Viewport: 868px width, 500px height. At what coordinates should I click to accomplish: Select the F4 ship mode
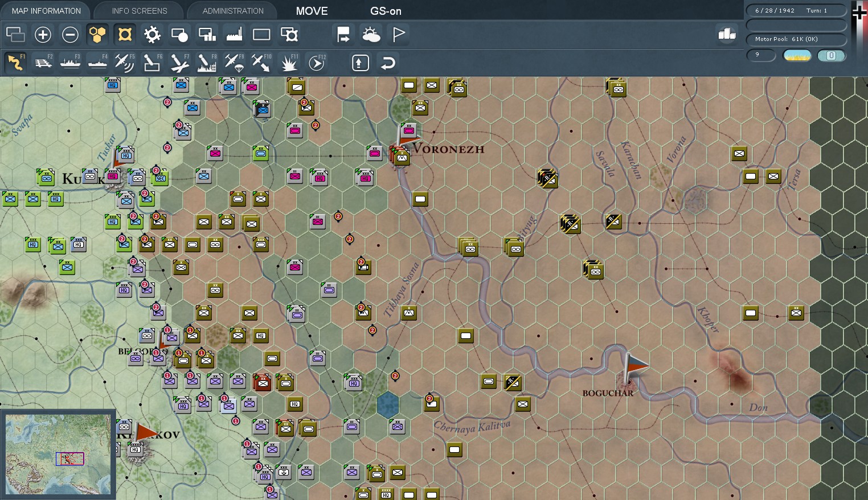[97, 62]
